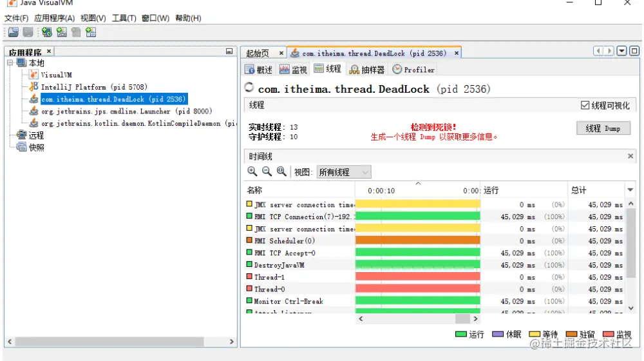Maximize the document window area
Screen dimensions: 644x361
[634, 51]
